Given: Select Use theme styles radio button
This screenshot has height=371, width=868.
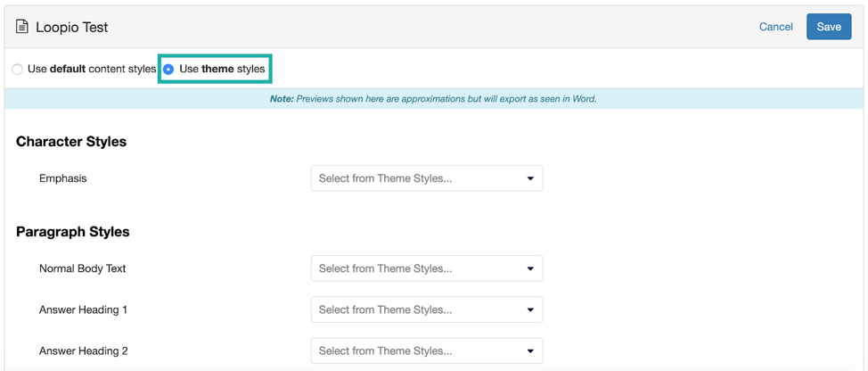Looking at the screenshot, I should pyautogui.click(x=168, y=70).
